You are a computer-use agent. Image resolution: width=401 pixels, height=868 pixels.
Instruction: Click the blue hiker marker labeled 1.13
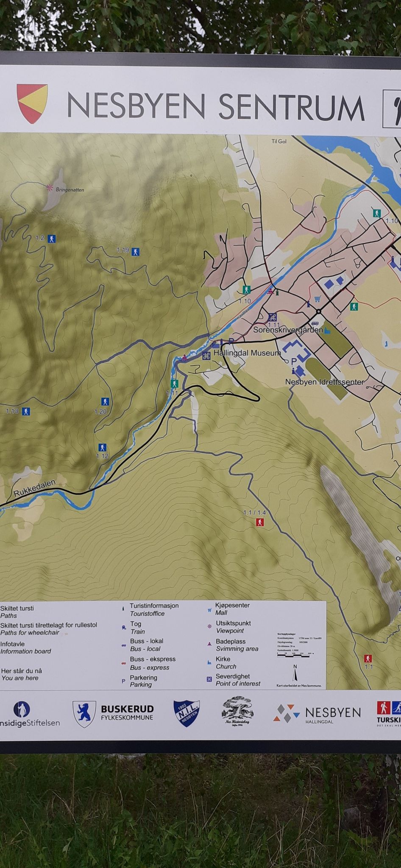pos(26,411)
